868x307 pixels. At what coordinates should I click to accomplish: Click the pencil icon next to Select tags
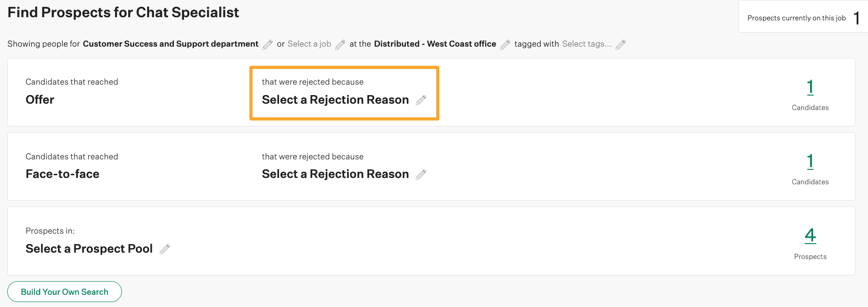[x=621, y=44]
